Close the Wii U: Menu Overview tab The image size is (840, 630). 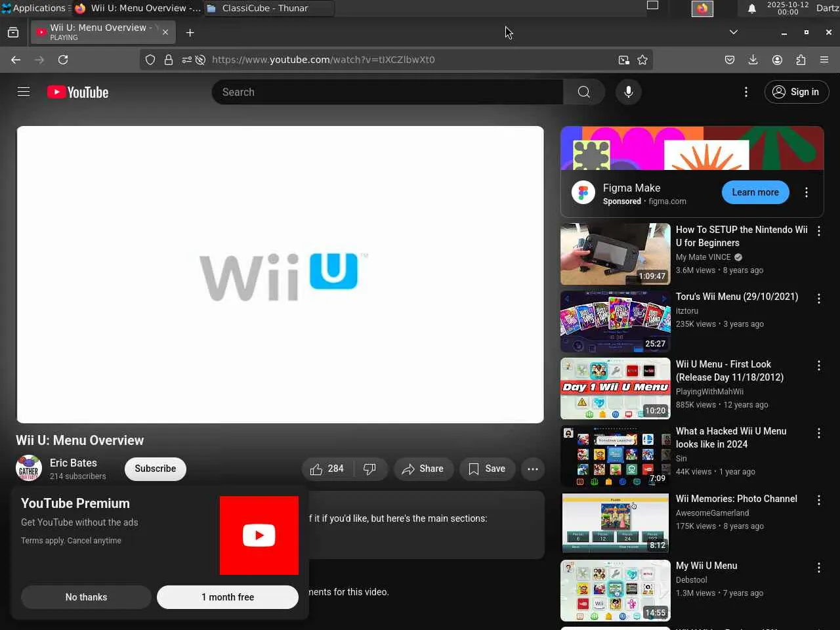pyautogui.click(x=165, y=32)
